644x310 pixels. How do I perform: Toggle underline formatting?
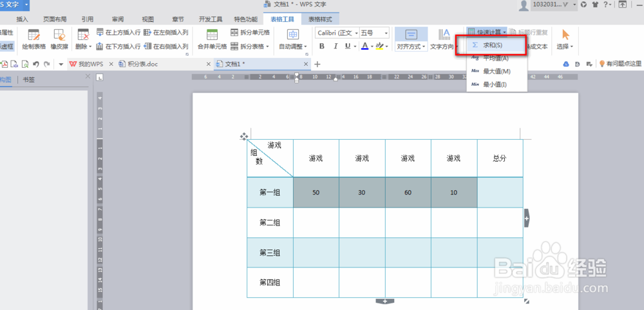point(348,46)
